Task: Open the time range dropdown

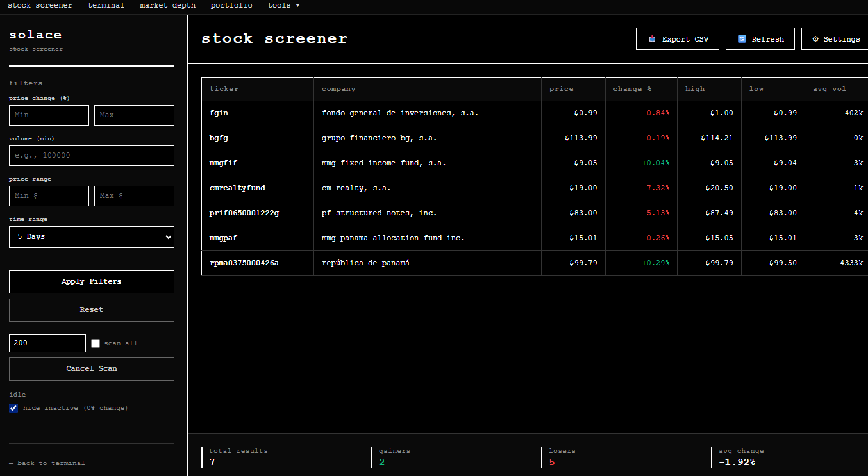Action: pos(92,236)
